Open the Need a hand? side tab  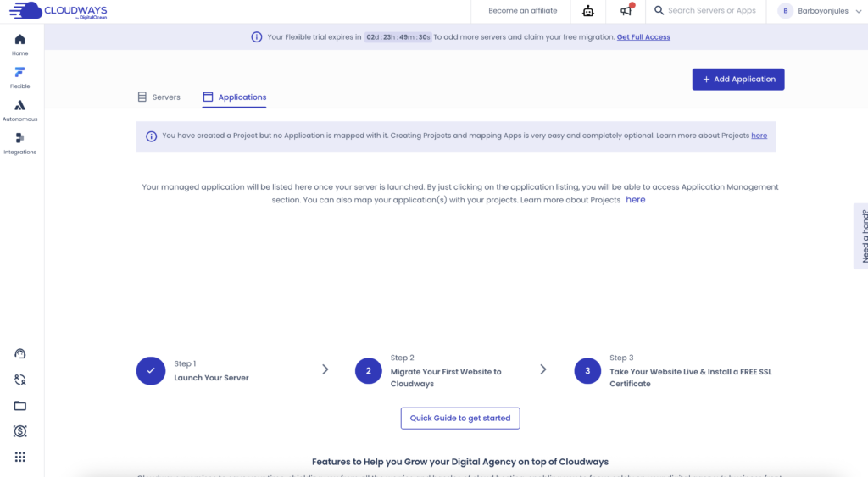pos(861,236)
